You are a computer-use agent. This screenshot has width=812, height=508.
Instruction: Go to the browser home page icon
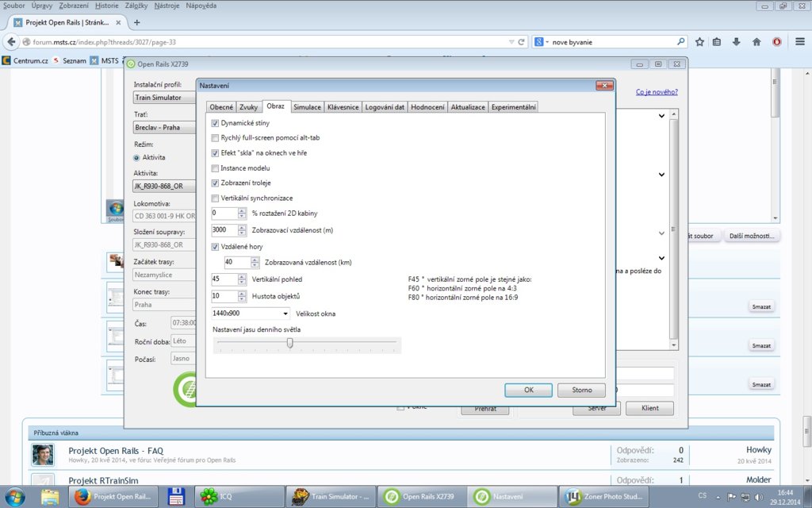pos(756,42)
